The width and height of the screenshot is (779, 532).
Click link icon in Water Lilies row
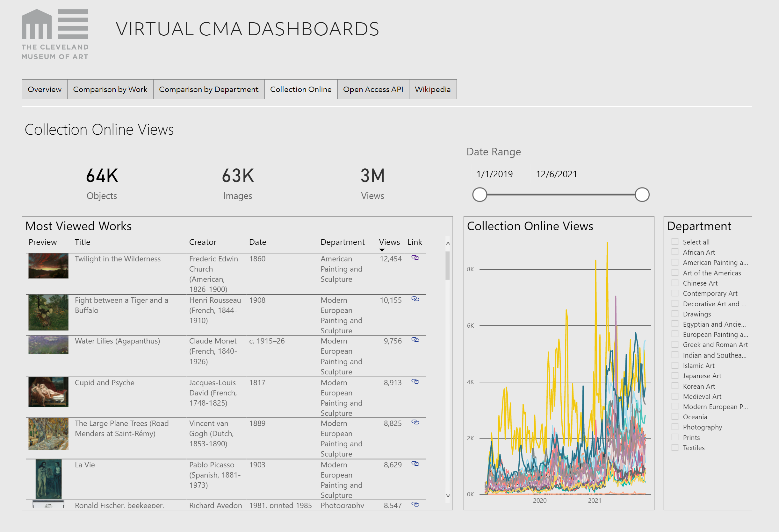click(x=415, y=340)
